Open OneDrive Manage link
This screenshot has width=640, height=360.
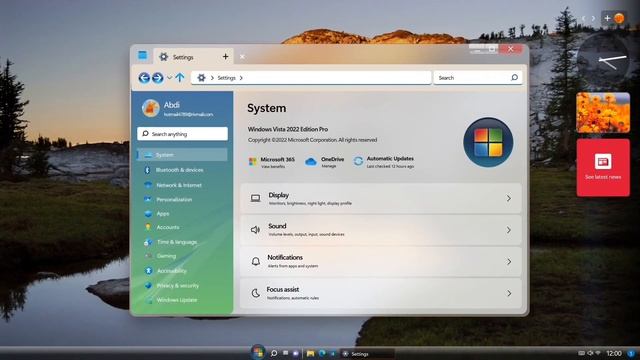click(329, 166)
